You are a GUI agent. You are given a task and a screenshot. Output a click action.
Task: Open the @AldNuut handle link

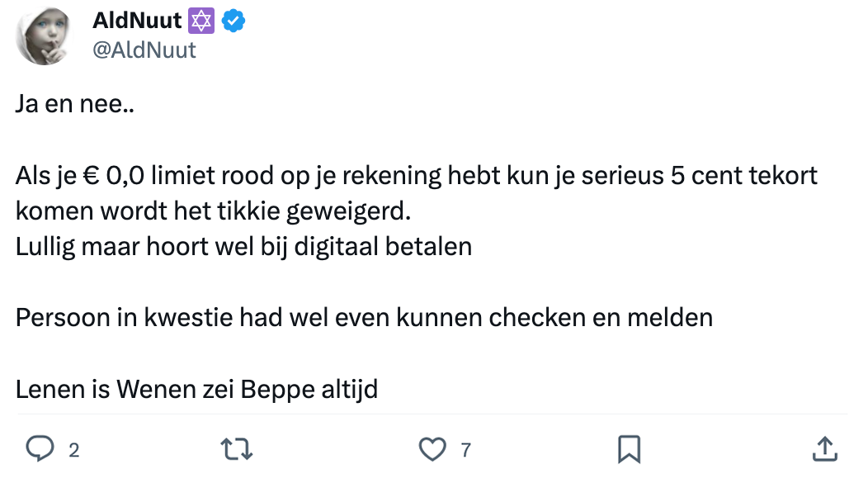[x=145, y=50]
